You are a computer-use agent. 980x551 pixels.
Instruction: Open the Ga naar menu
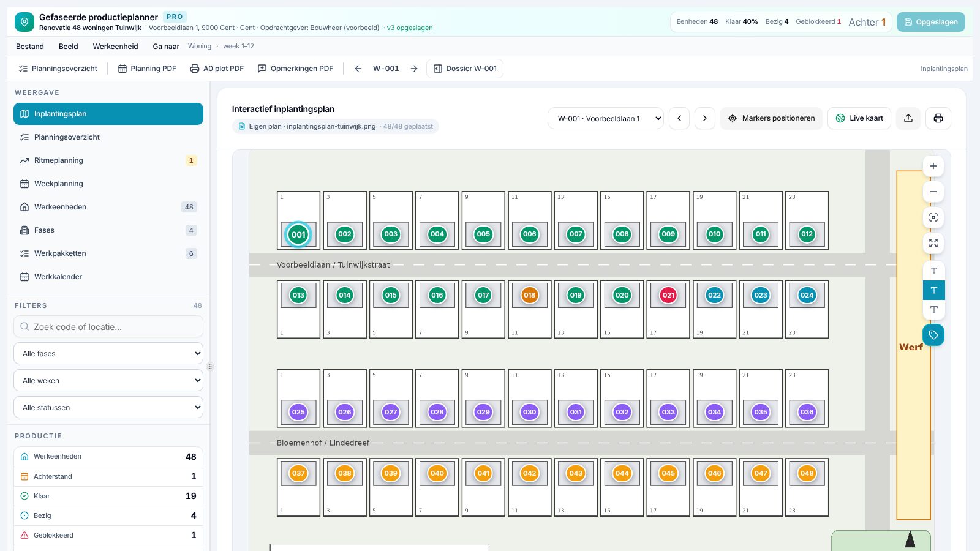click(166, 47)
